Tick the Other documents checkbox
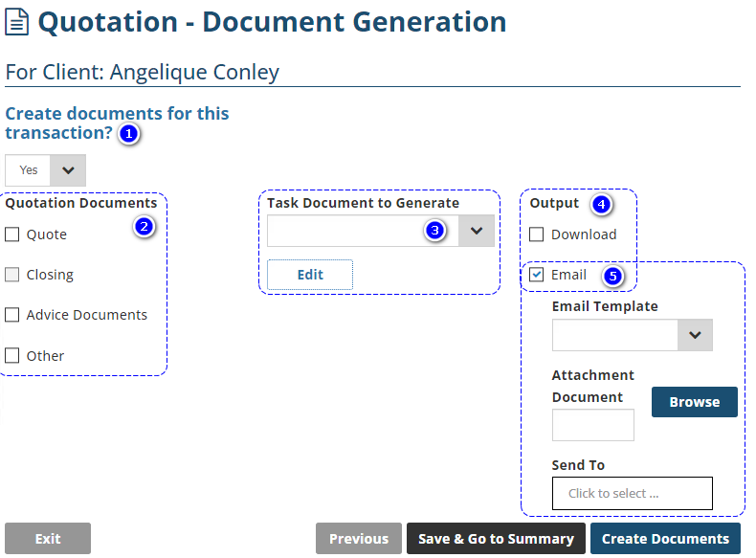756x558 pixels. click(12, 356)
